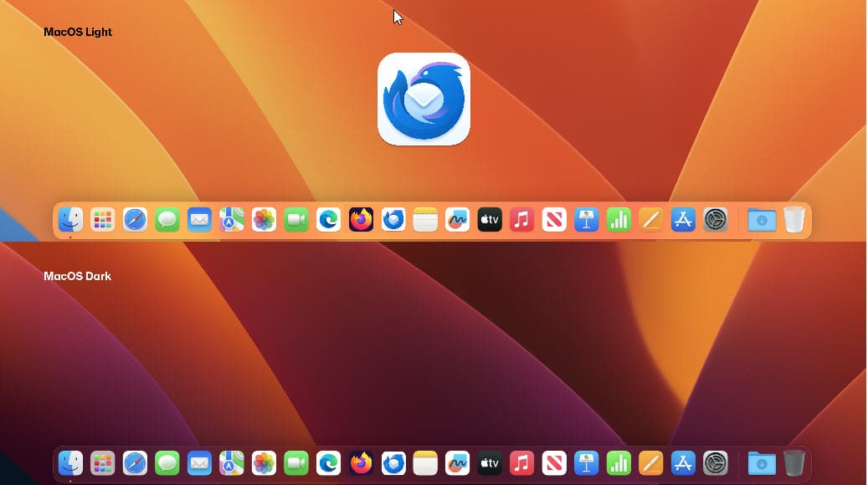Image resolution: width=868 pixels, height=485 pixels.
Task: Open Photos in the dark dock
Action: (264, 463)
